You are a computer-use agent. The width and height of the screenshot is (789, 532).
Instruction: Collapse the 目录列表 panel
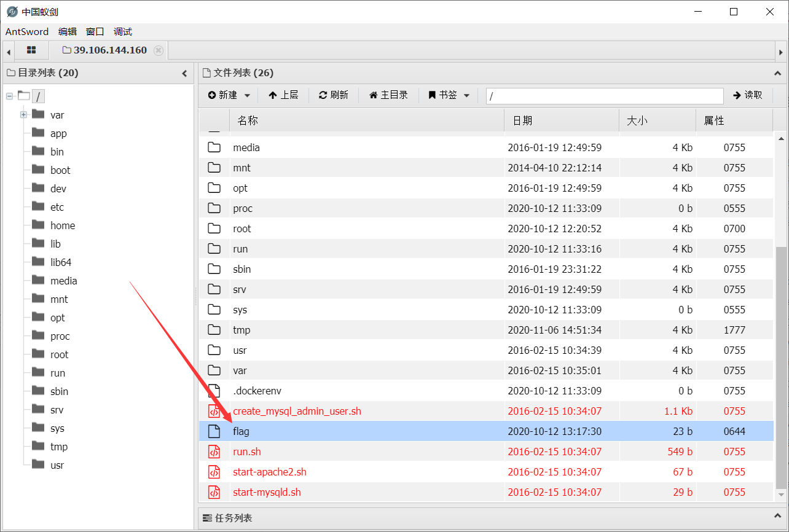(x=184, y=73)
